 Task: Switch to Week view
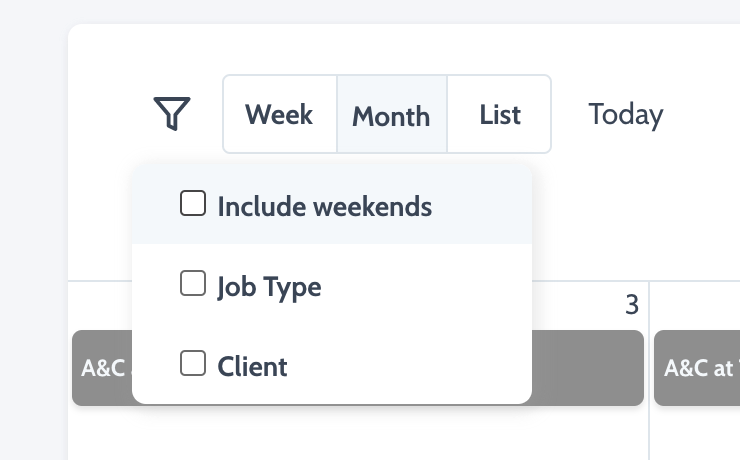tap(279, 114)
